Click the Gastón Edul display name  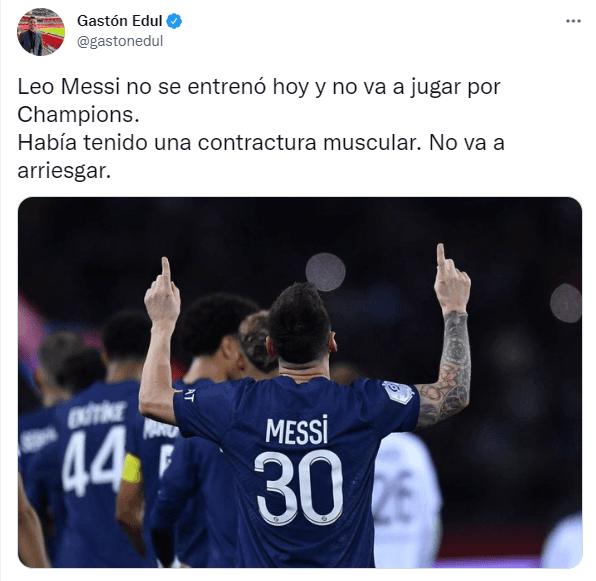coord(119,21)
